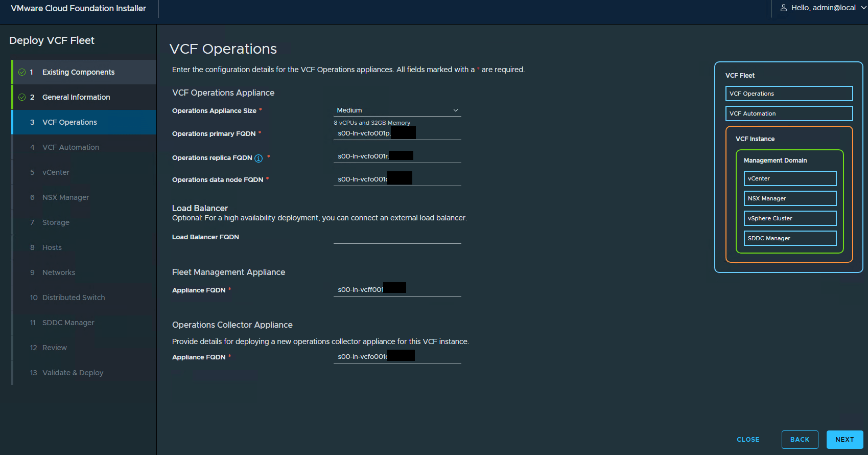The height and width of the screenshot is (455, 868).
Task: Click the NSX Manager box in Management Domain diagram
Action: click(790, 198)
